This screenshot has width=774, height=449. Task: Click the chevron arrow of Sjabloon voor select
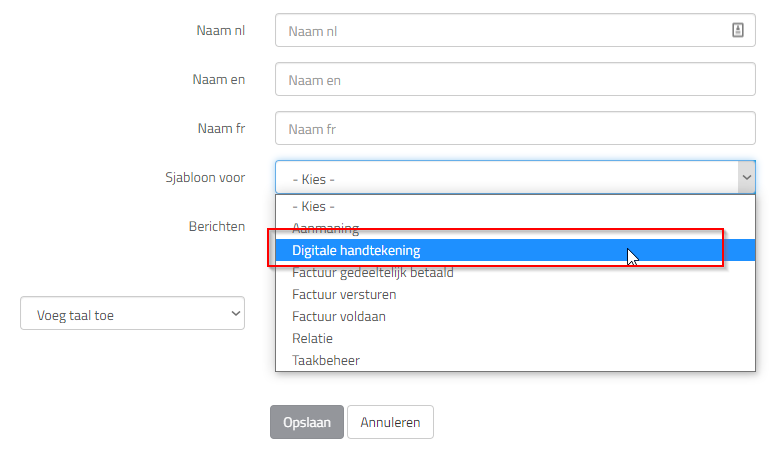[746, 177]
